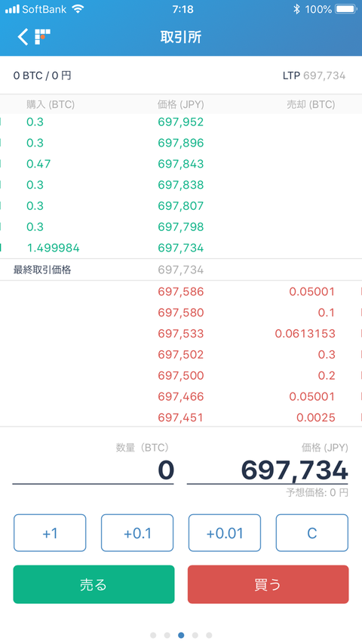
Task: Tap the 1.499984 BTC quantity
Action: pyautogui.click(x=53, y=248)
